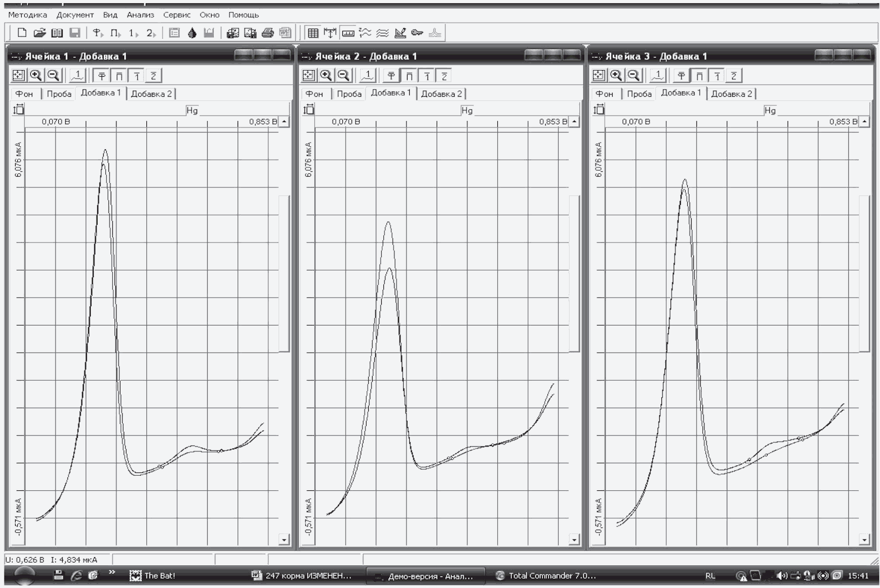The height and width of the screenshot is (588, 880).
Task: Click the open-book icon in main toolbar
Action: 57,33
